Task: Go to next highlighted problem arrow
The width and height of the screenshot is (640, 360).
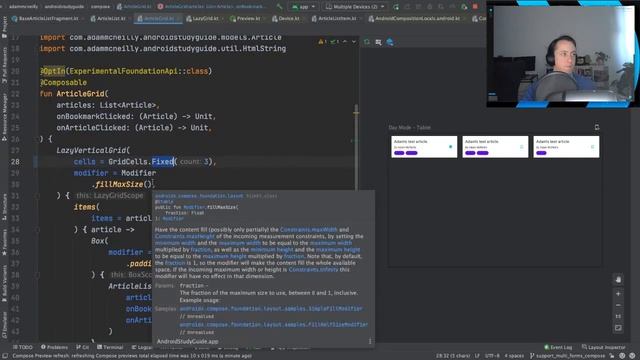Action: (354, 42)
